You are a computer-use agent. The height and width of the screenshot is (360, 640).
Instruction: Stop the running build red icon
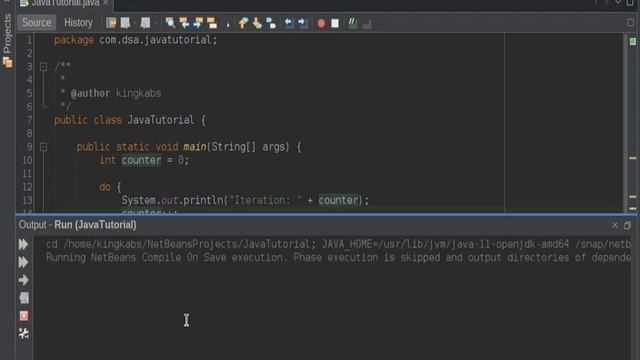tap(24, 316)
